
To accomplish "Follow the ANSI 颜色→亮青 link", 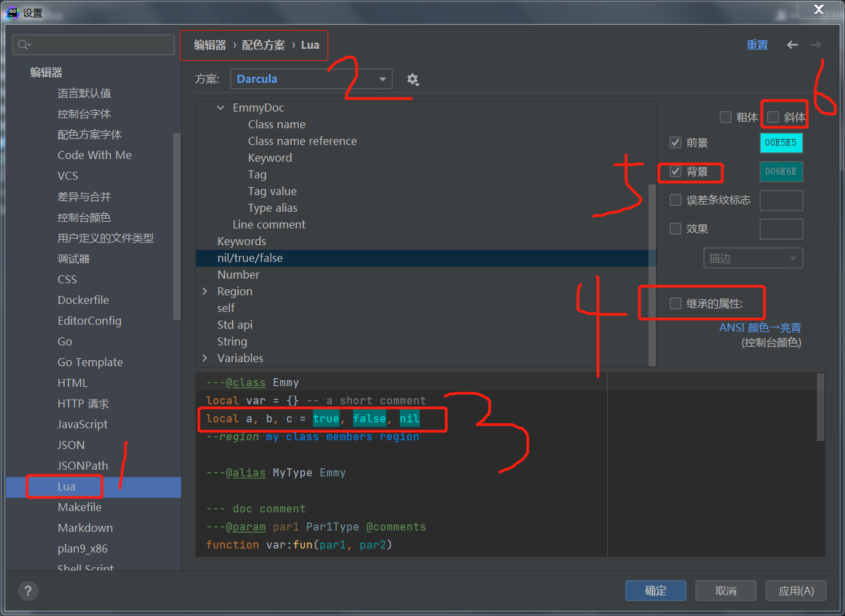I will pyautogui.click(x=760, y=327).
